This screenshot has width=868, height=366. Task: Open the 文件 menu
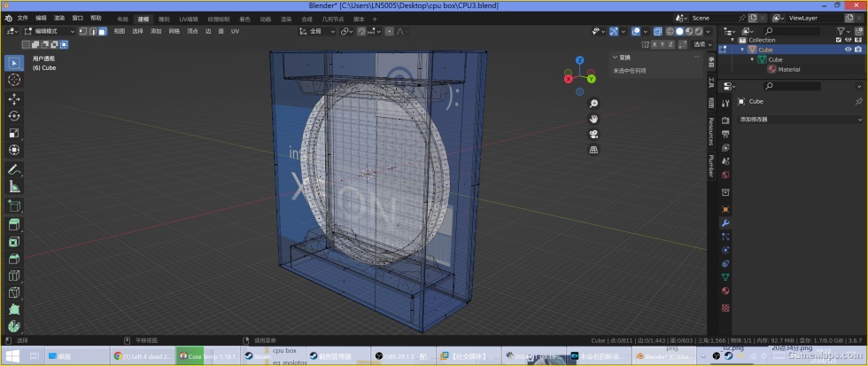point(23,19)
